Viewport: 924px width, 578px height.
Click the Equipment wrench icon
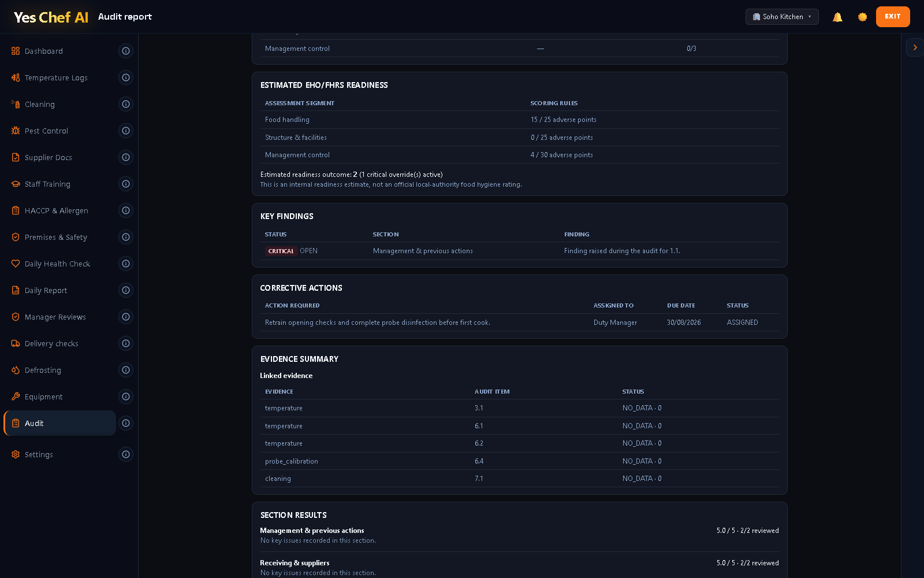pyautogui.click(x=16, y=397)
